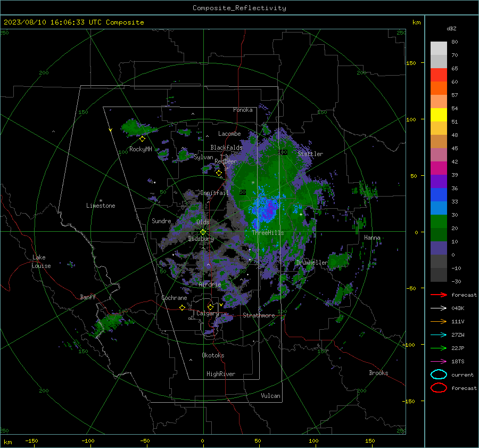Screen dimensions: 479x448
Task: Select the yellow diamond marker beside RockyMH
Action: click(142, 139)
